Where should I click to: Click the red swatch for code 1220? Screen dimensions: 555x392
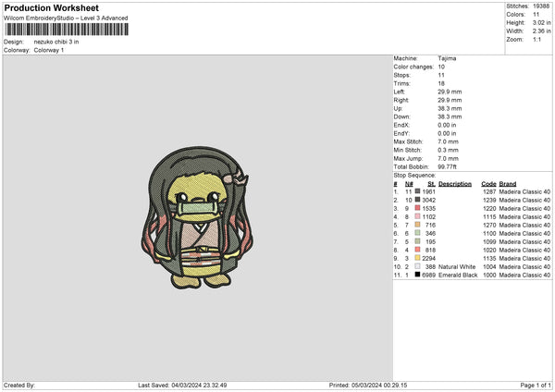[418, 208]
